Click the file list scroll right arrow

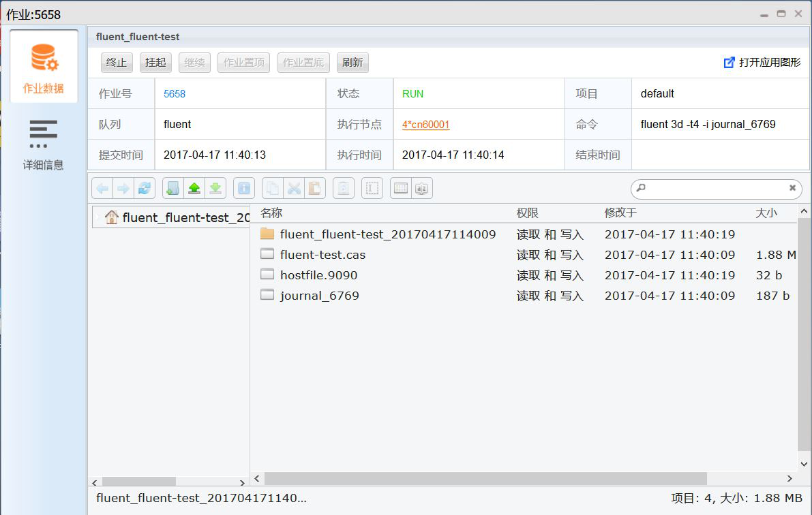pos(790,478)
